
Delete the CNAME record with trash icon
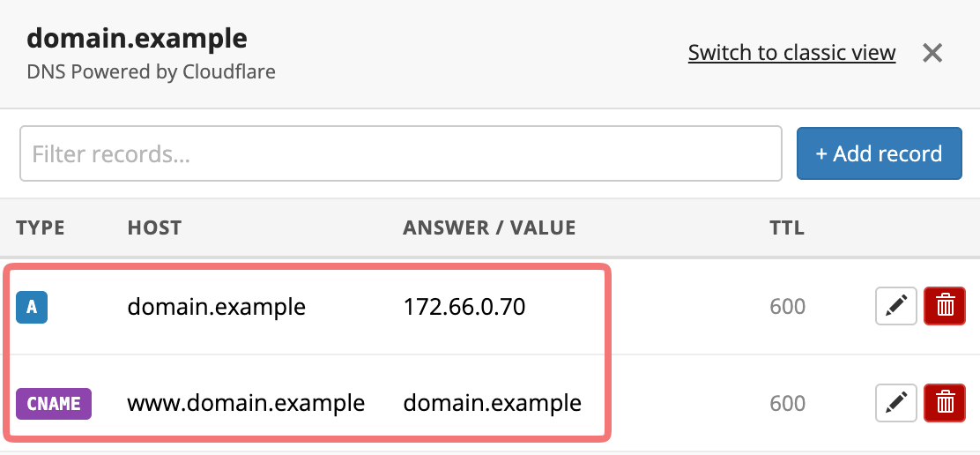945,403
